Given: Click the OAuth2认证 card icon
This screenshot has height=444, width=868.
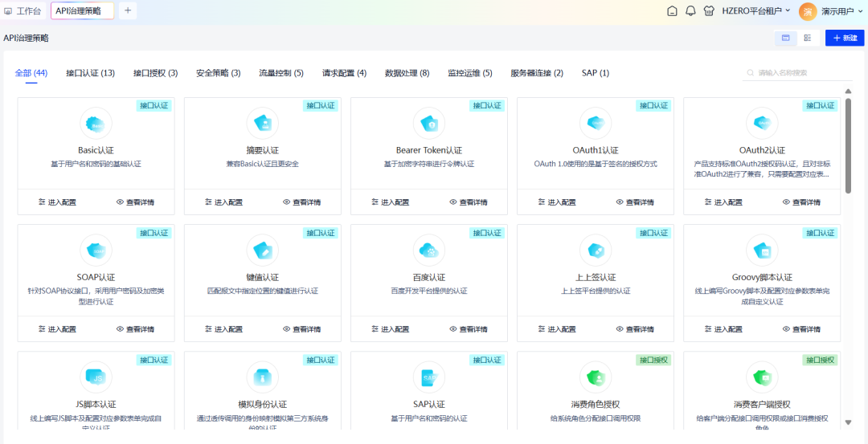Looking at the screenshot, I should click(x=762, y=123).
